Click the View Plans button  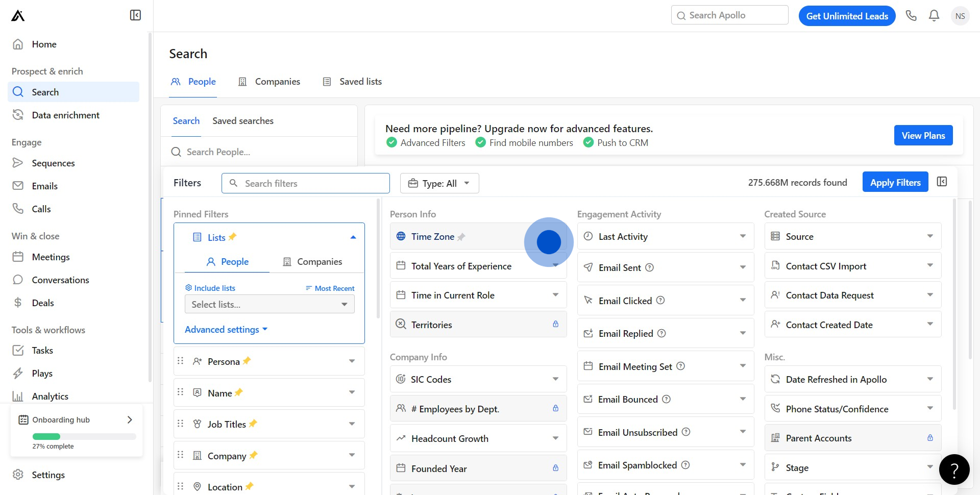coord(923,135)
